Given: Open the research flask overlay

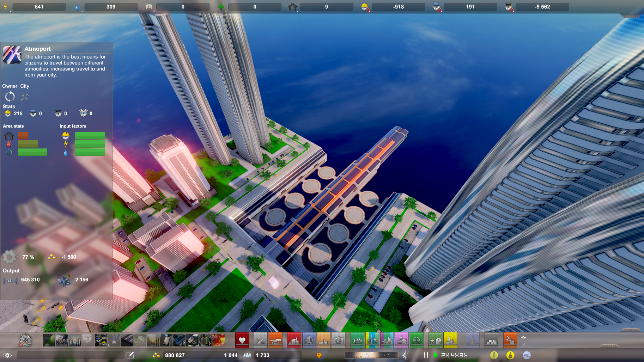Looking at the screenshot, I should point(114,340).
